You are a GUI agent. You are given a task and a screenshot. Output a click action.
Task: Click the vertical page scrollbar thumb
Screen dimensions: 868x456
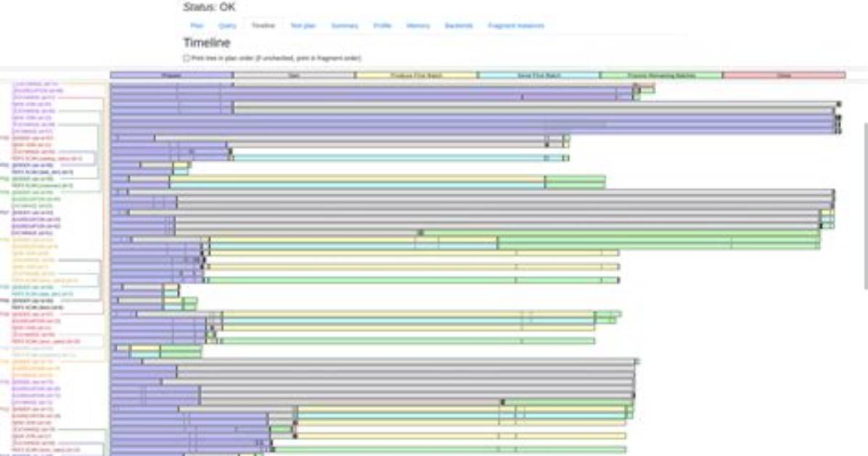[x=865, y=206]
